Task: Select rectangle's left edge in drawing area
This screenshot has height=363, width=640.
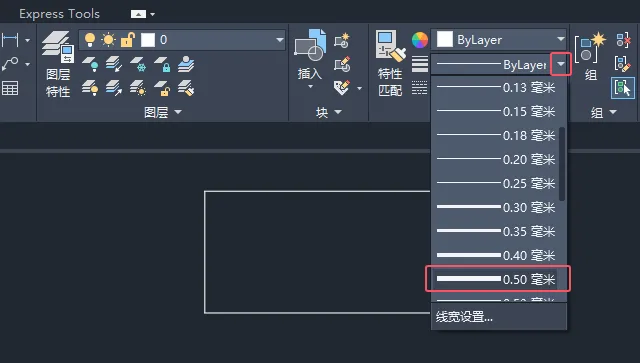Action: 205,252
